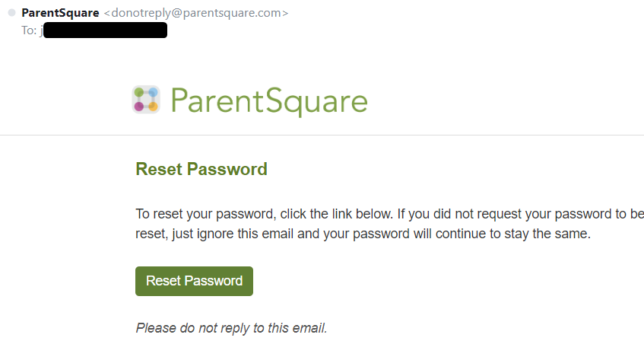Click the orange dot in the logo

pyautogui.click(x=153, y=107)
